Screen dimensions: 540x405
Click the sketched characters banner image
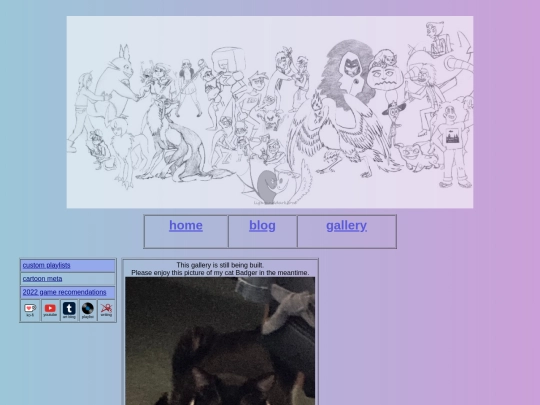pyautogui.click(x=270, y=112)
